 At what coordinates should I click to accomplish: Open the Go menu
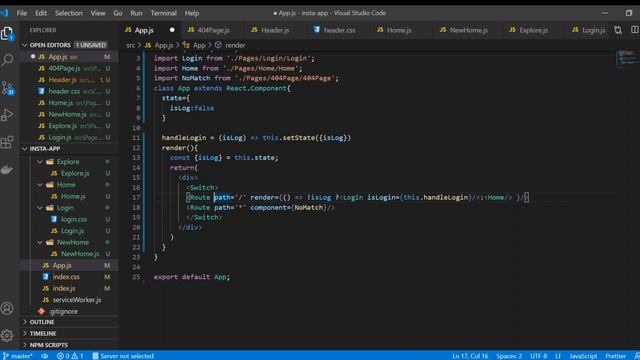118,13
